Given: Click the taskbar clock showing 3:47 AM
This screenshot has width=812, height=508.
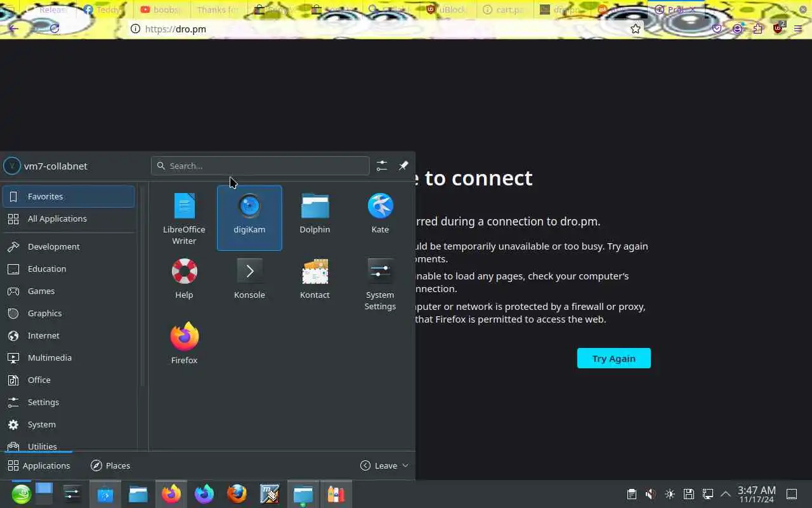Looking at the screenshot, I should click(x=756, y=494).
